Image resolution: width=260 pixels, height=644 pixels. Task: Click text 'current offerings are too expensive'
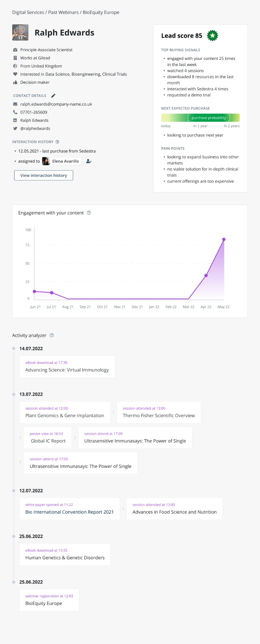[x=200, y=181]
